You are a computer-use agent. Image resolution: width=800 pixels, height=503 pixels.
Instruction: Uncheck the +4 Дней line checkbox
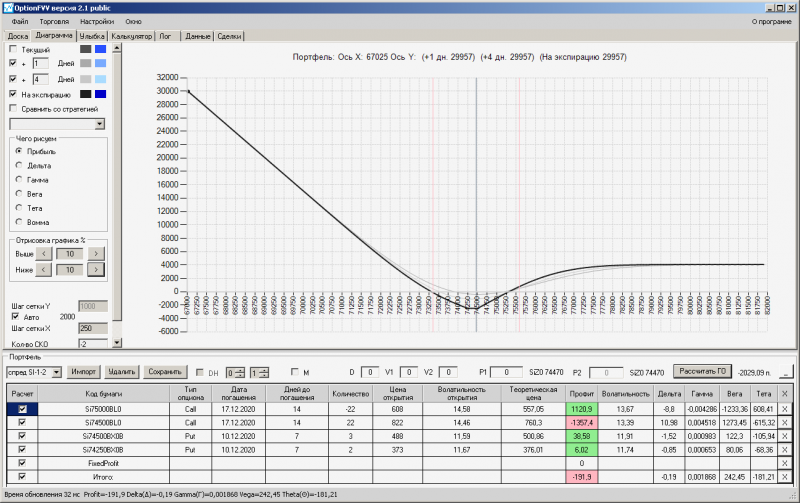(x=13, y=79)
